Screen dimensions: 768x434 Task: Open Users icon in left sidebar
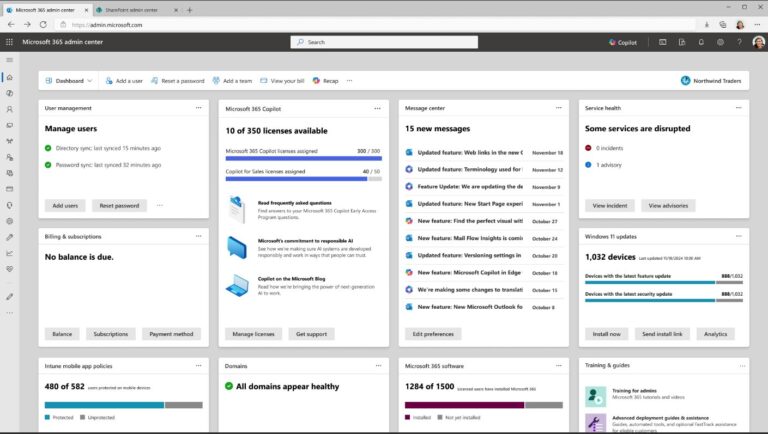9,109
